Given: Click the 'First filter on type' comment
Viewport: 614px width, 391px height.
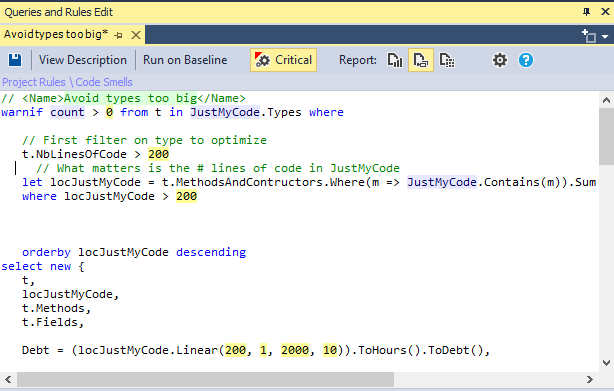Looking at the screenshot, I should click(x=144, y=140).
